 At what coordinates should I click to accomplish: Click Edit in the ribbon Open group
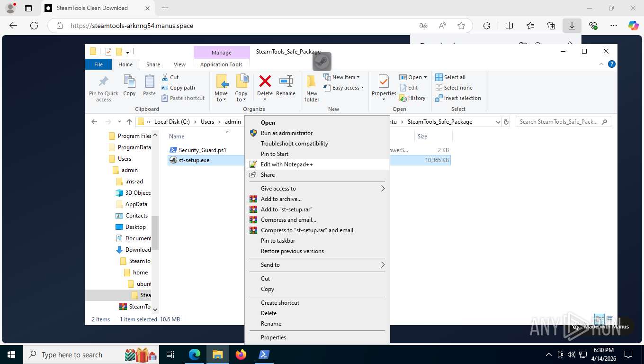pyautogui.click(x=409, y=88)
